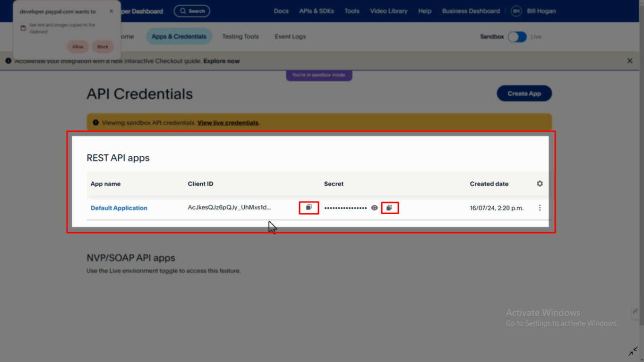Open the Apps & Credentials tab

click(179, 36)
